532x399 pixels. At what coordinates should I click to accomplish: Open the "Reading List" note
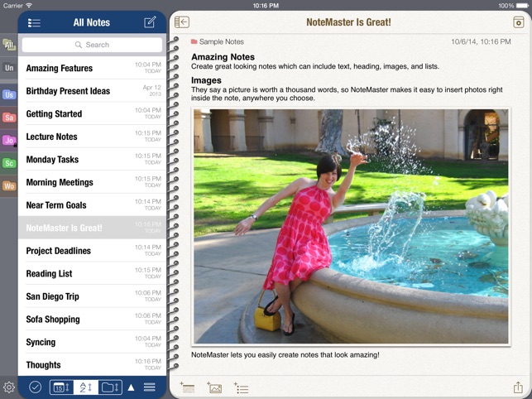coord(92,273)
